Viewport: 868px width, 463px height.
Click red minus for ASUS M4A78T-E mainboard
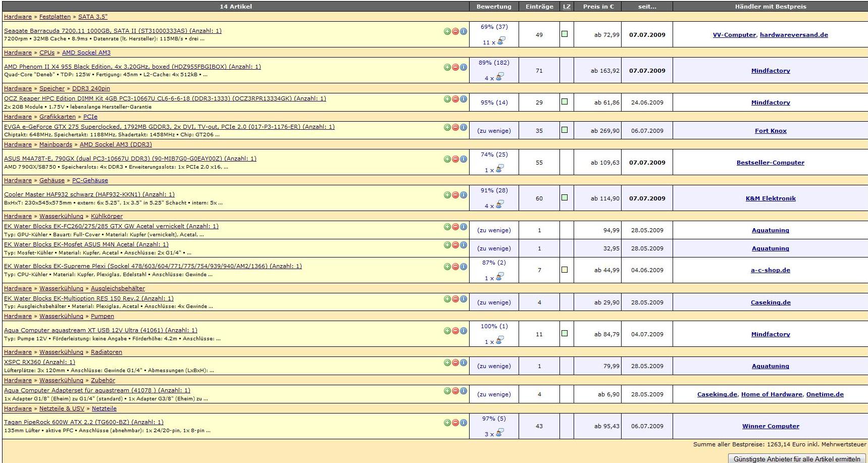click(x=455, y=159)
